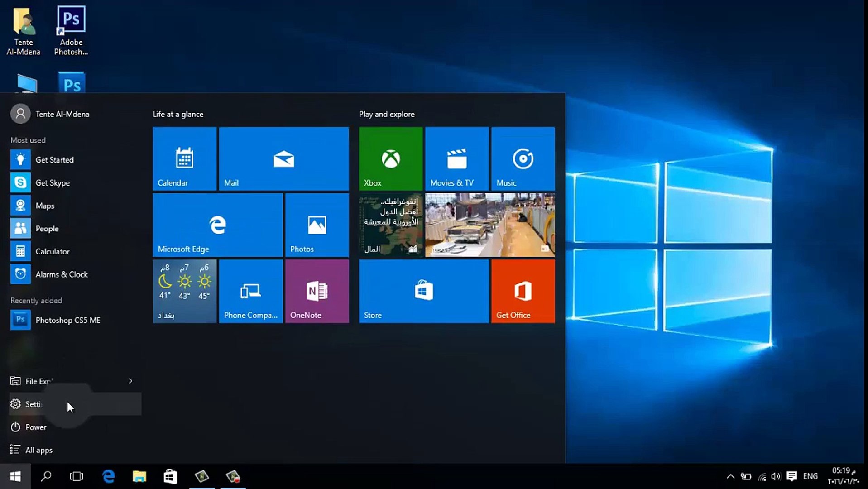The width and height of the screenshot is (868, 489).
Task: Open the network Wi-Fi tray icon
Action: [x=762, y=476]
